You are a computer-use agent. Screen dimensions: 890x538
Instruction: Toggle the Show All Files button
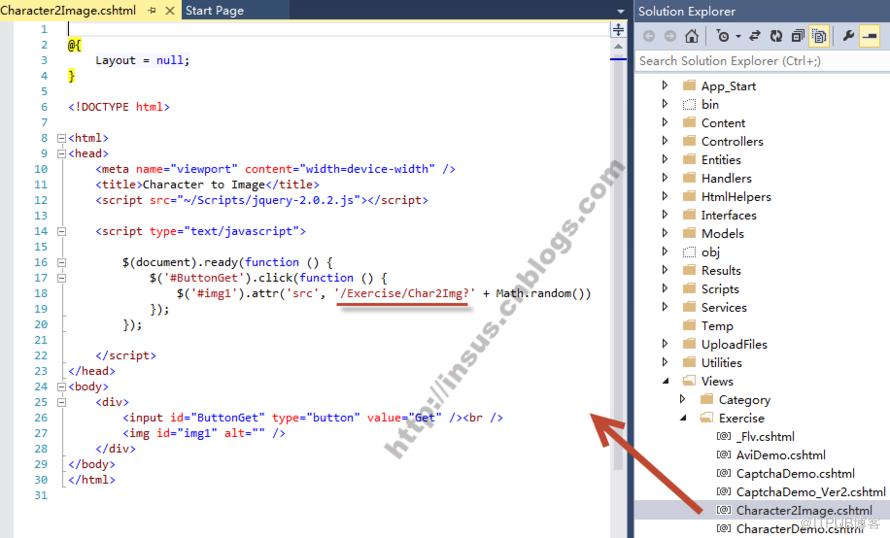[819, 36]
